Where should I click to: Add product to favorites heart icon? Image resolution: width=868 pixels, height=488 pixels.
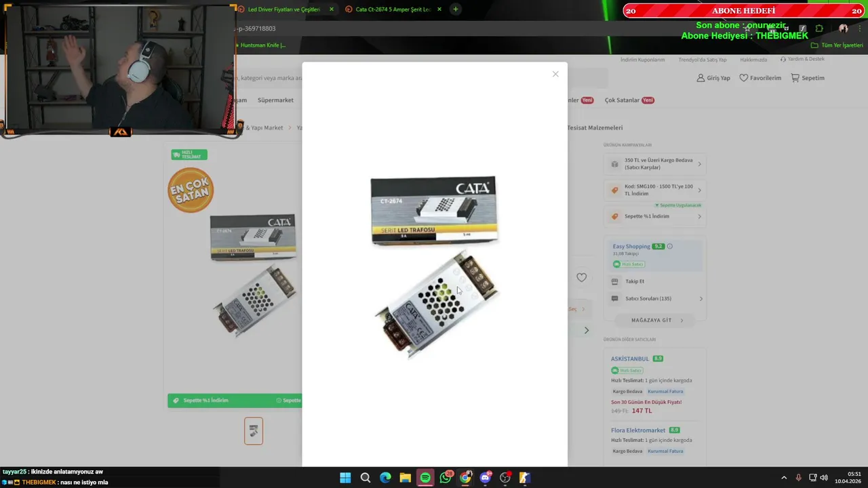(x=581, y=277)
